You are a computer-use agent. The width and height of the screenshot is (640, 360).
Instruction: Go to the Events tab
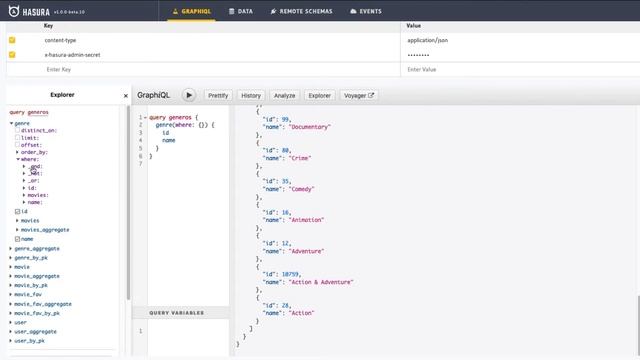366,11
